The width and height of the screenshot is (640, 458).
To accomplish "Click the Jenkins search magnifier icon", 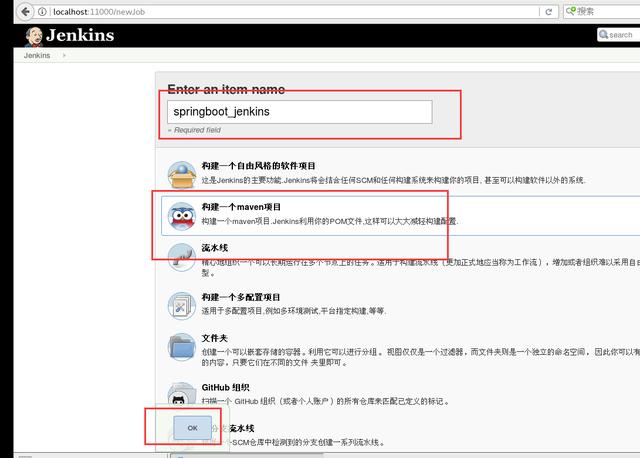I will pos(604,35).
